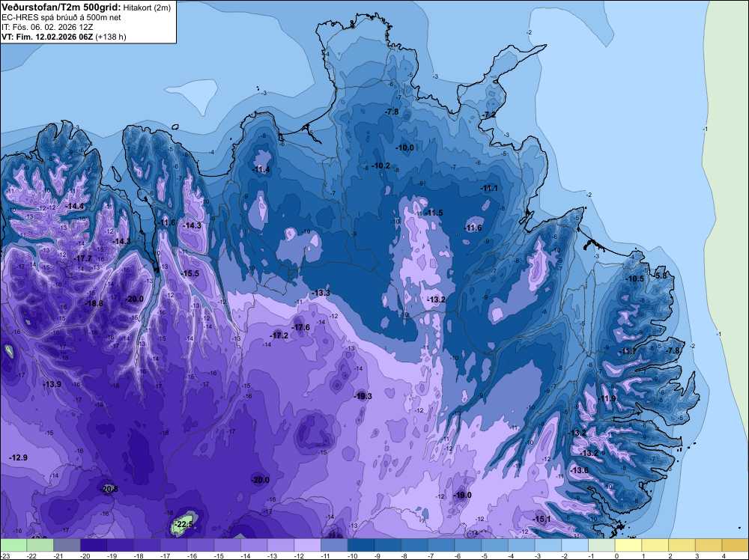This screenshot has width=749, height=560.
Task: Click the dark blue -10 legend swatch
Action: pyautogui.click(x=361, y=545)
